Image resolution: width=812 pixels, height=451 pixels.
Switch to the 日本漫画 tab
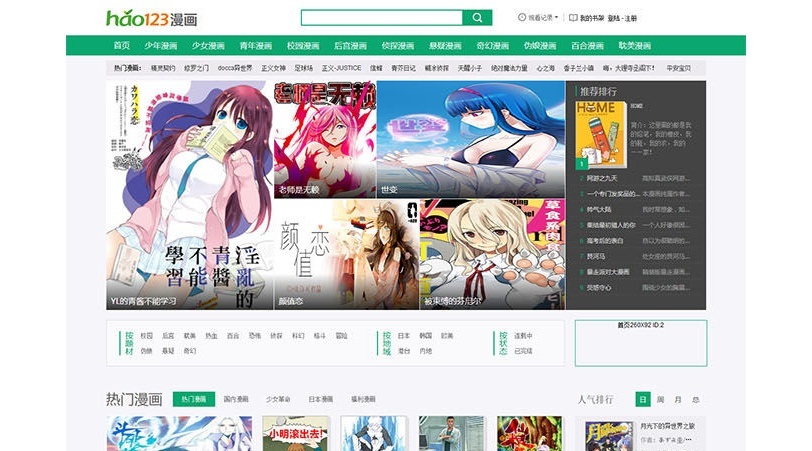click(x=321, y=399)
